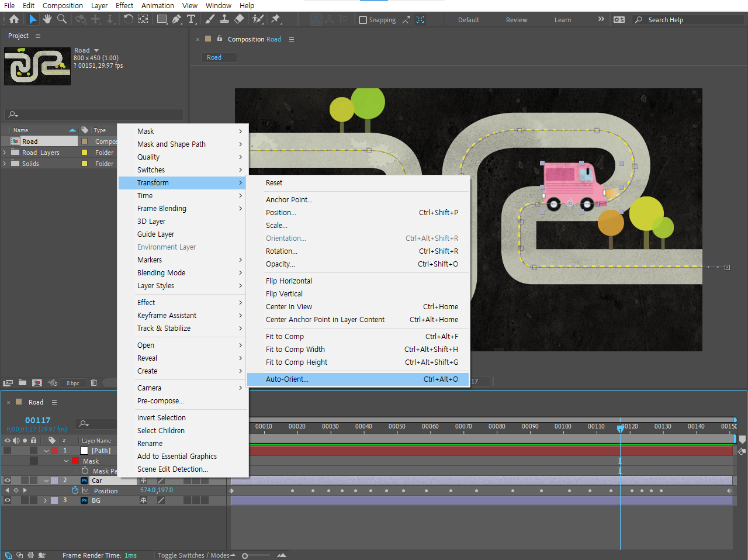Select the Roto Brush tool
This screenshot has height=560, width=748.
258,19
